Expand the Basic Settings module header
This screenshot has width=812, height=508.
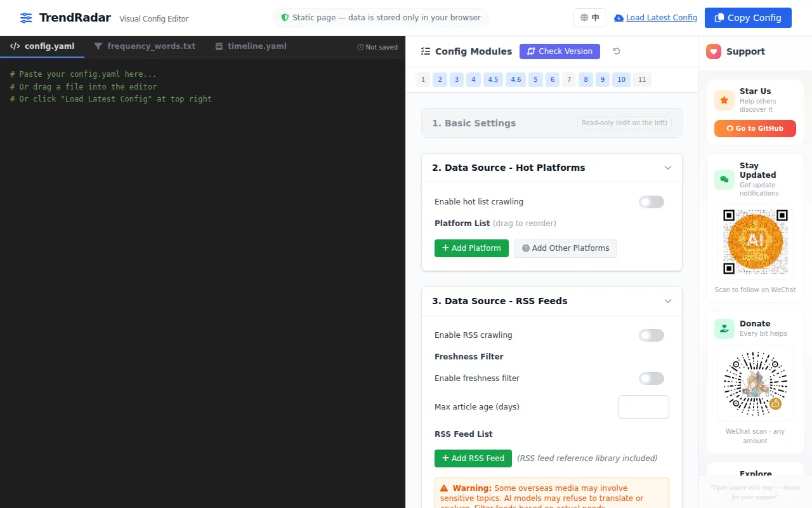552,123
